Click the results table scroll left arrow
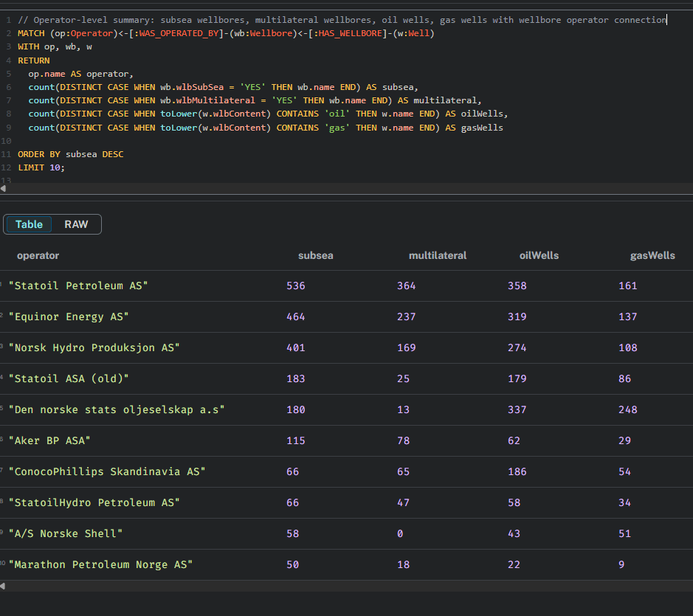 pos(3,586)
